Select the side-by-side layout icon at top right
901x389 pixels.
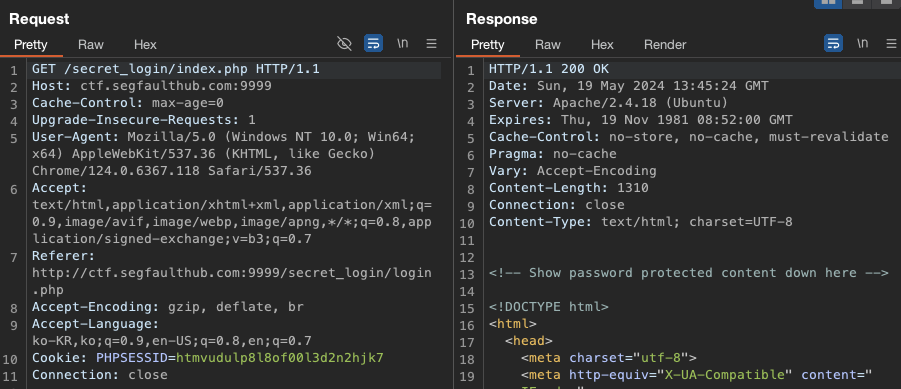pos(828,3)
